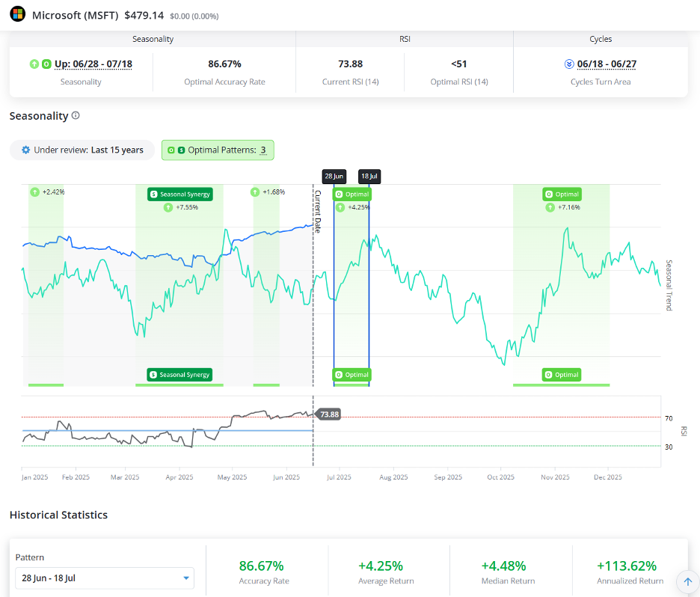700x597 pixels.
Task: Click the up-arrow icon next to +2.42%
Action: coord(35,192)
